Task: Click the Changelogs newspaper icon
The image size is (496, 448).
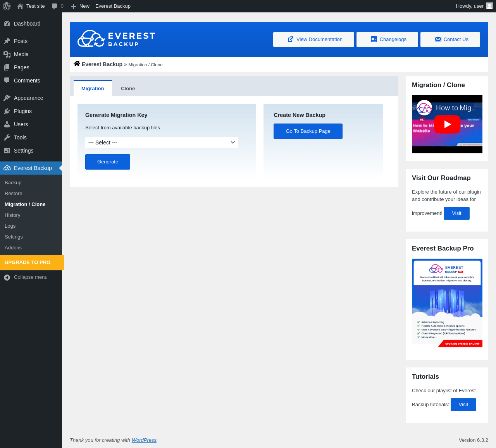Action: [x=374, y=39]
